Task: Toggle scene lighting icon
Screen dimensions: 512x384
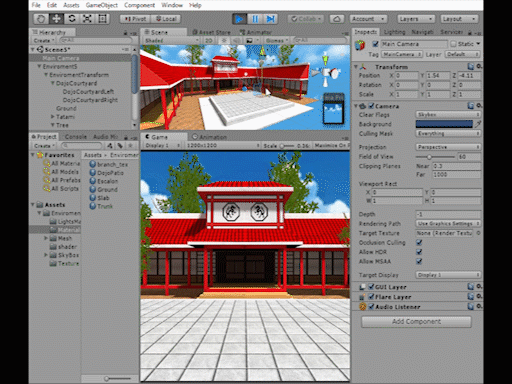Action: point(224,40)
